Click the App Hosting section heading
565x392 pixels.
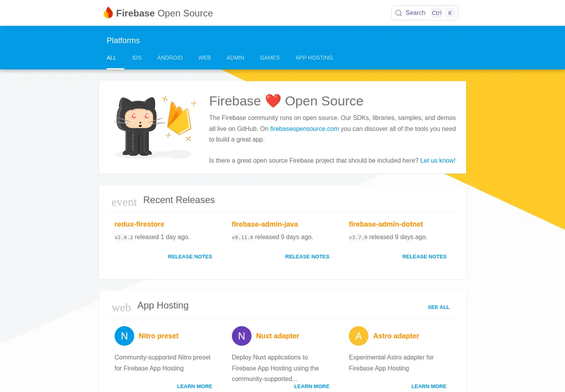(x=163, y=305)
